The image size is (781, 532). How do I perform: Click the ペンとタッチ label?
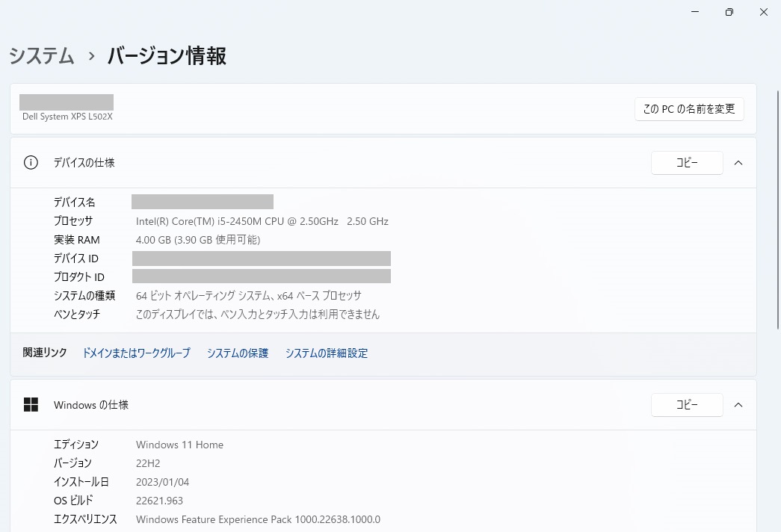[77, 315]
